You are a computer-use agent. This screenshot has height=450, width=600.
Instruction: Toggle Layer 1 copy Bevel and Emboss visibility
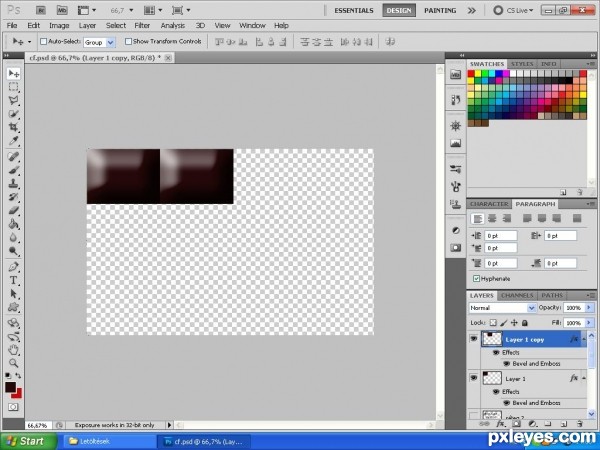point(506,364)
